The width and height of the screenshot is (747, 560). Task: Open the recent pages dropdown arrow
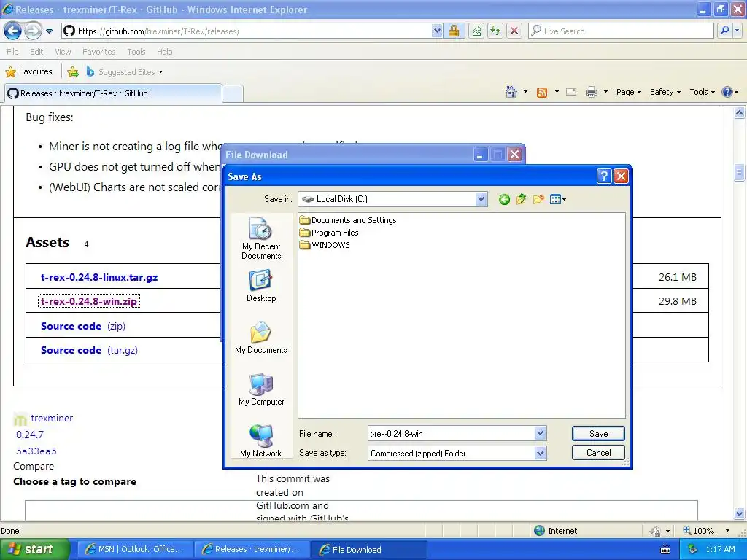tap(49, 31)
